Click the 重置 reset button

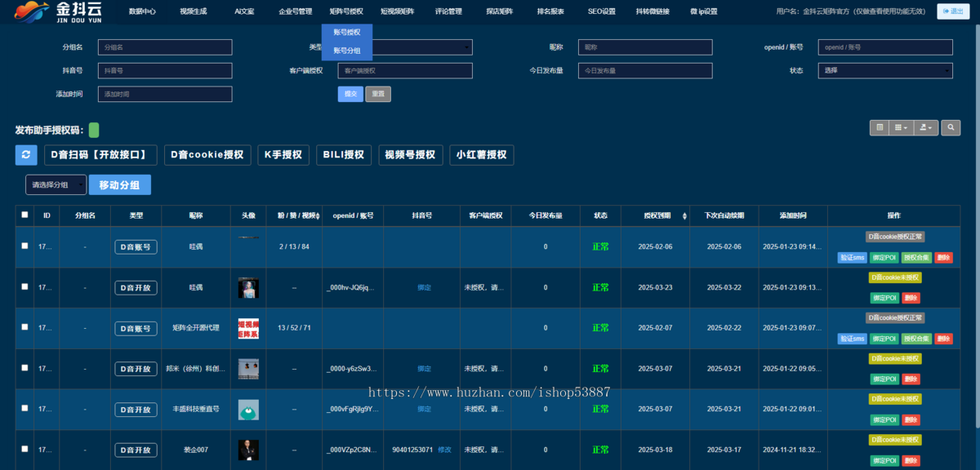(x=378, y=94)
